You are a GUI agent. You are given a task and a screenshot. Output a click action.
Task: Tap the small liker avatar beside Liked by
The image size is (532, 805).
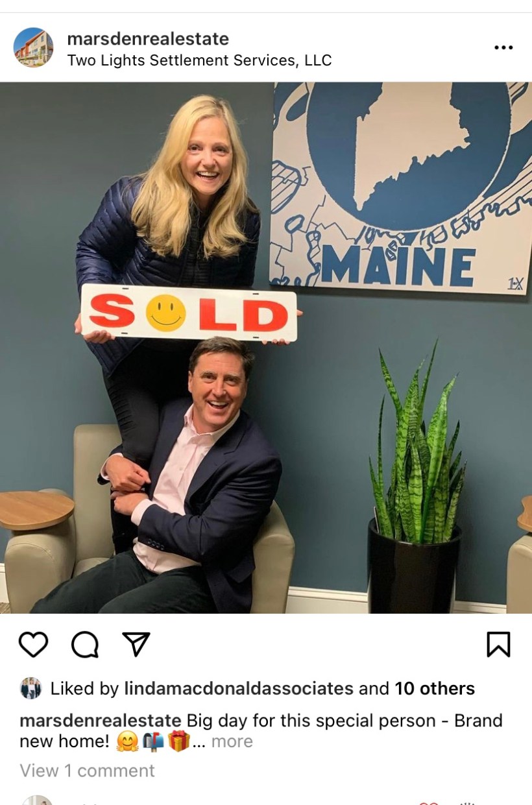(30, 688)
